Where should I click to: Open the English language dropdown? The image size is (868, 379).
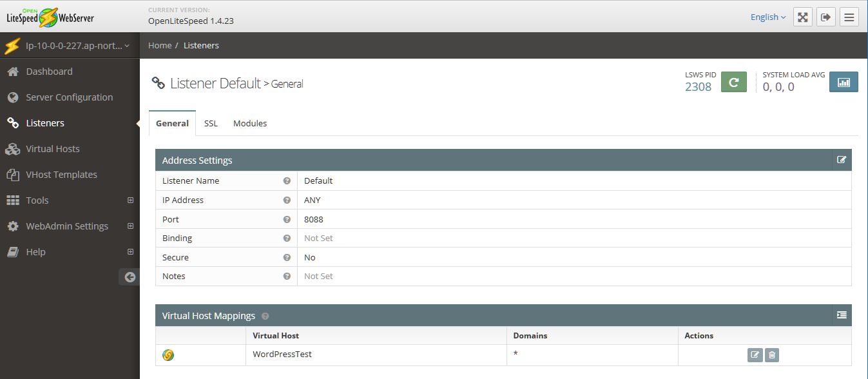pyautogui.click(x=768, y=17)
